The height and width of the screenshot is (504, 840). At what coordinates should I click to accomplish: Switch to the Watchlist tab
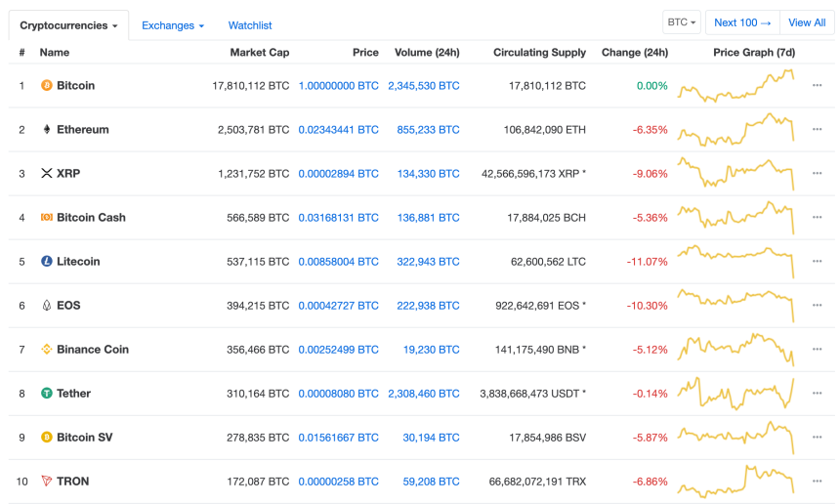(250, 25)
